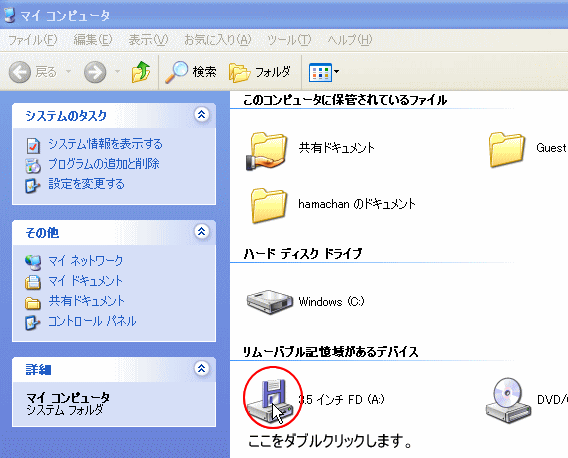Click the 3.5 インチ FD (A:) label
The width and height of the screenshot is (568, 458).
[341, 399]
